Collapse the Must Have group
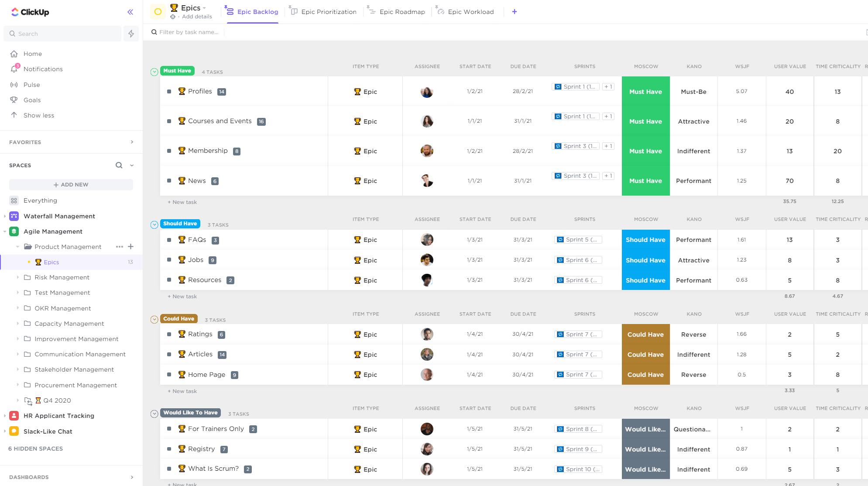Viewport: 868px width, 486px height. [x=154, y=72]
